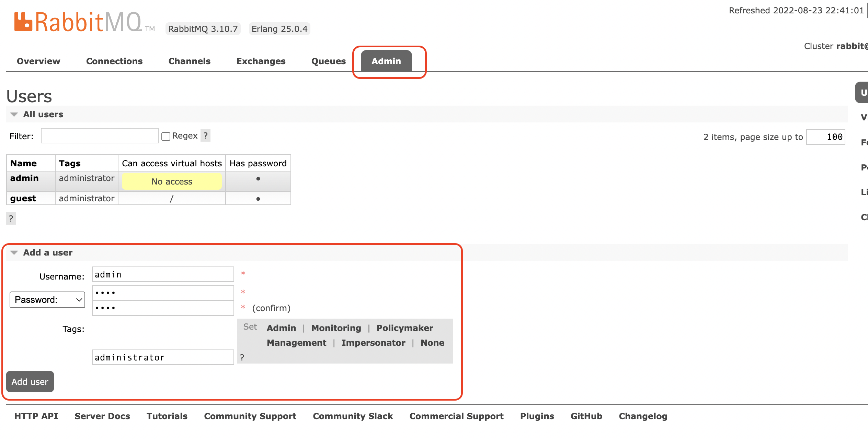Click the Regex help question mark
868x439 pixels.
[205, 136]
